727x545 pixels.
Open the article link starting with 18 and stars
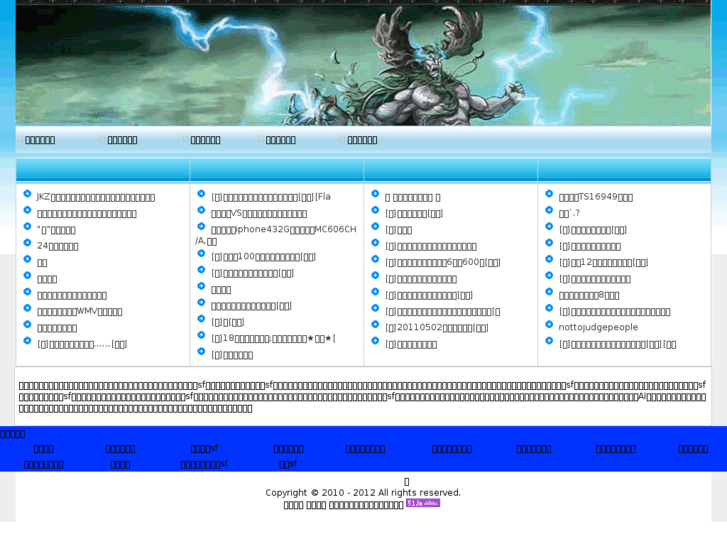click(273, 339)
